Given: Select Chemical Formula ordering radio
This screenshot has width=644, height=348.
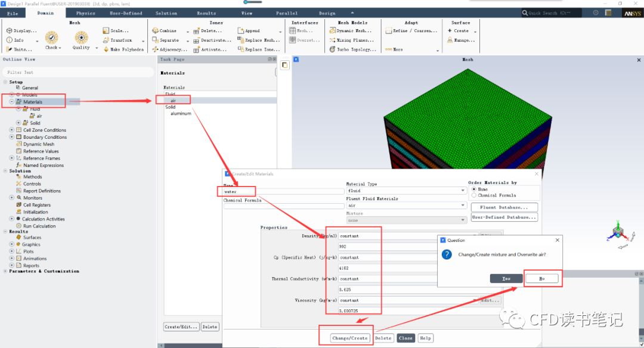Looking at the screenshot, I should point(474,195).
